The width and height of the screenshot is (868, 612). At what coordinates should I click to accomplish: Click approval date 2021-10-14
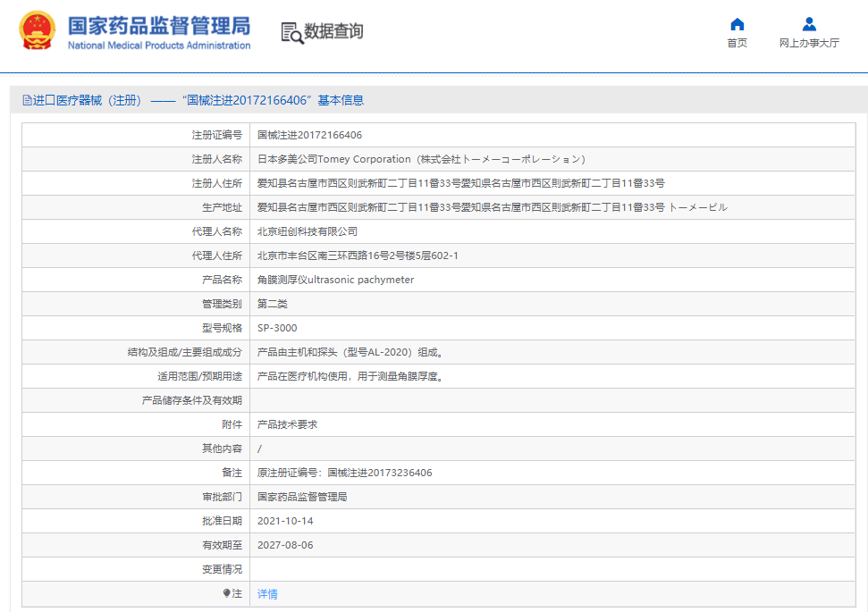pos(285,521)
